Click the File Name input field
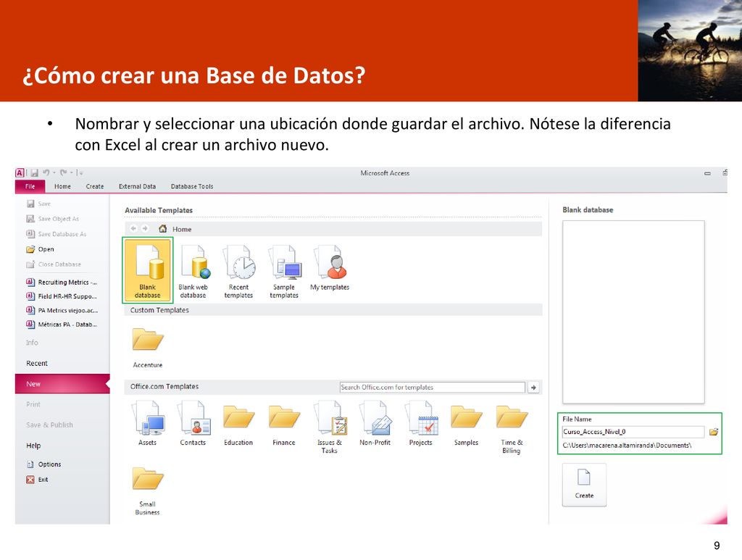 pyautogui.click(x=633, y=432)
